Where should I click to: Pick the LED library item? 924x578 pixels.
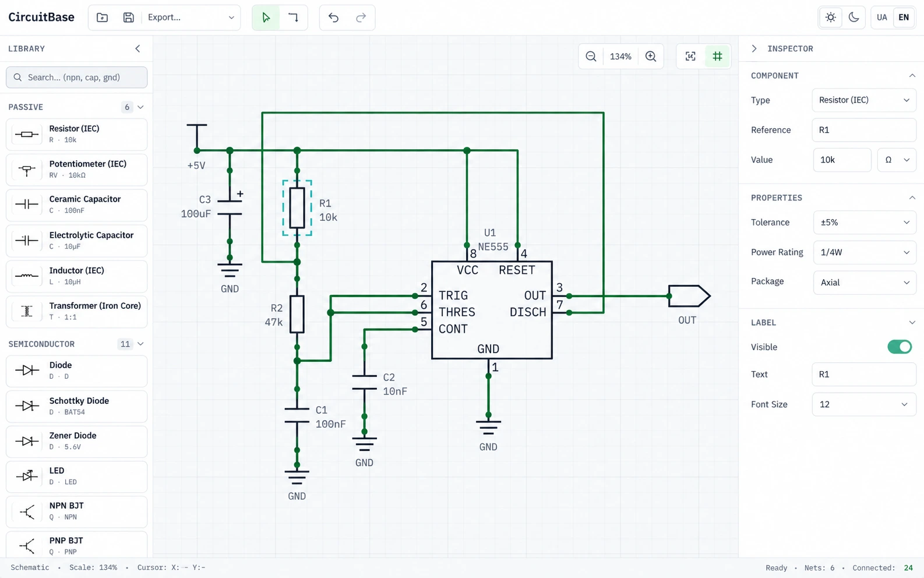coord(76,476)
